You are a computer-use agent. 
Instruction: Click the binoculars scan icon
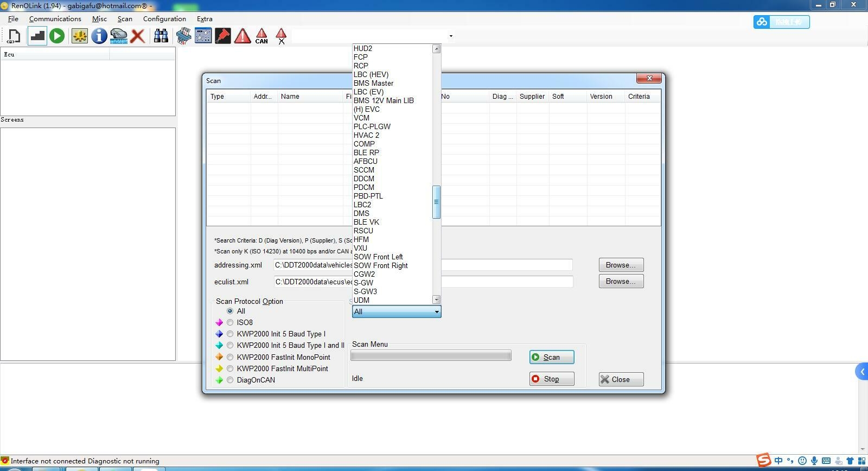[161, 36]
